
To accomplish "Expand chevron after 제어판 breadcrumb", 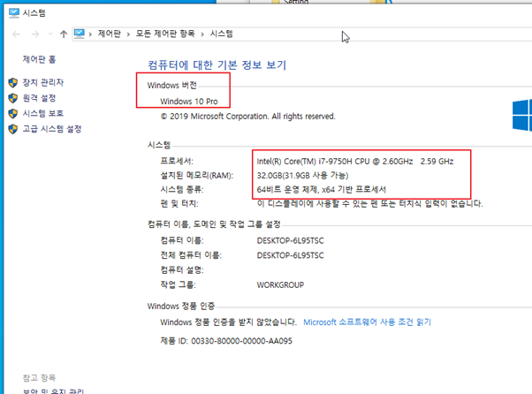I will point(128,34).
